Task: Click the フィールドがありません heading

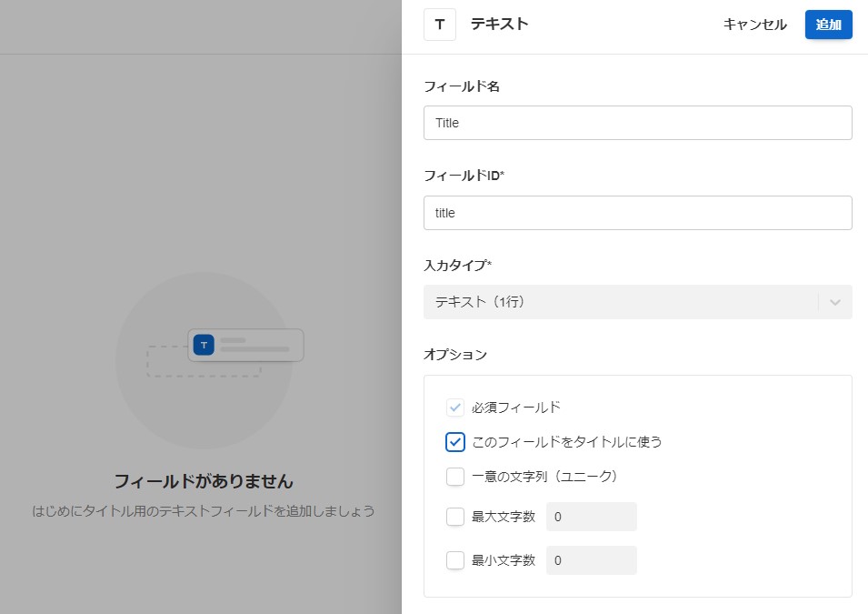Action: (204, 481)
